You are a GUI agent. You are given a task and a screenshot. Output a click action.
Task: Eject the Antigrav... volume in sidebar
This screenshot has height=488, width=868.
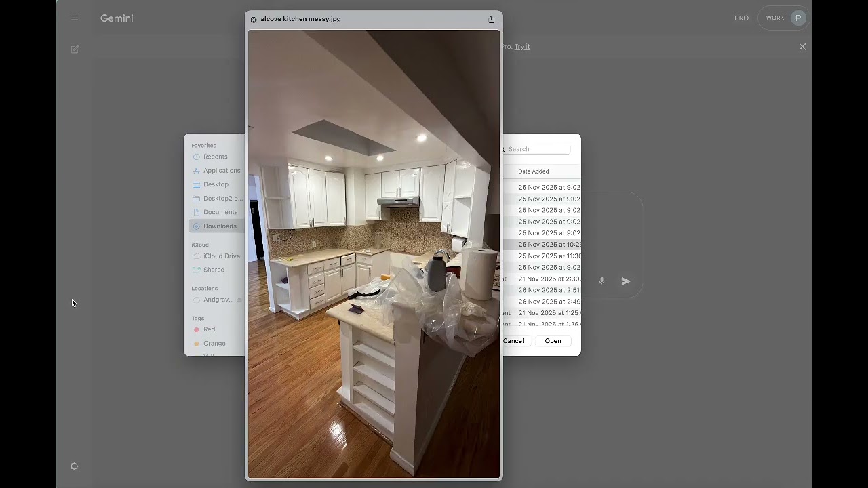[x=239, y=300]
